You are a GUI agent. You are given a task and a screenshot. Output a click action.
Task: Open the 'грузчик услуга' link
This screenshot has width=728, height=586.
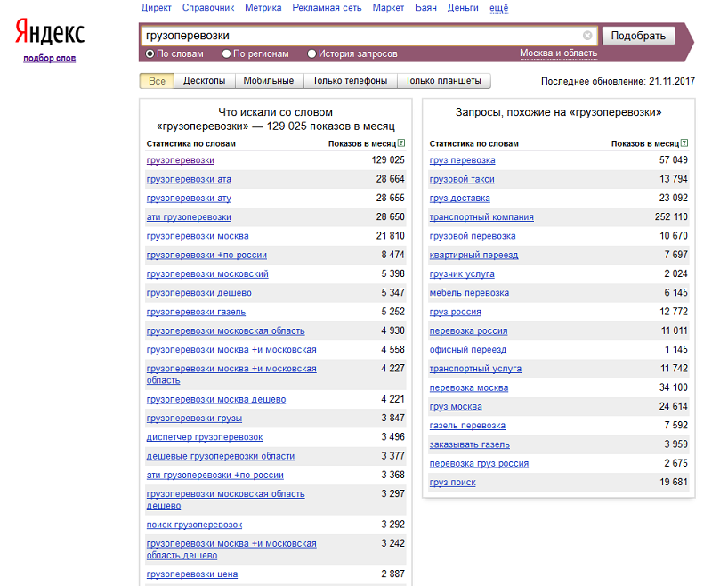pos(462,274)
